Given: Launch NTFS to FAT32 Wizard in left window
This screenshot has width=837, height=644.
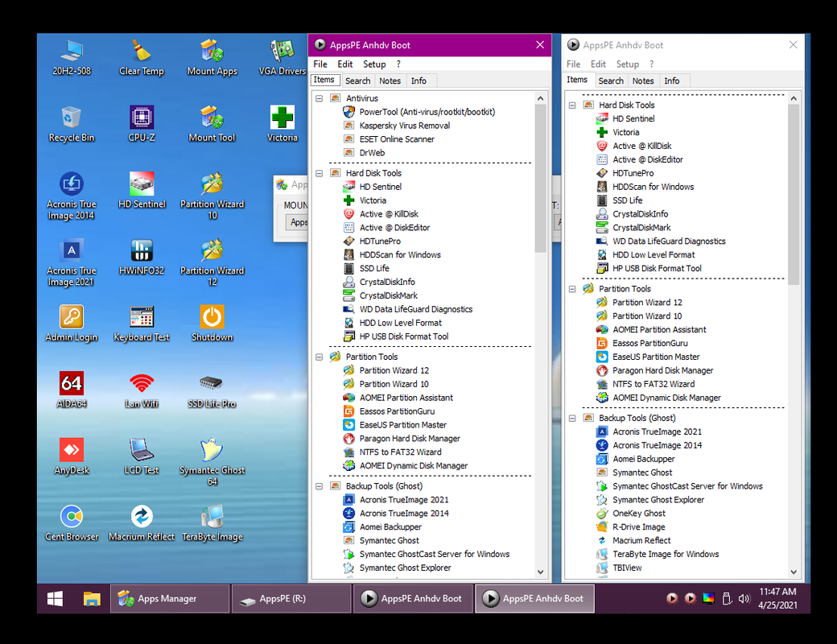Looking at the screenshot, I should point(400,452).
